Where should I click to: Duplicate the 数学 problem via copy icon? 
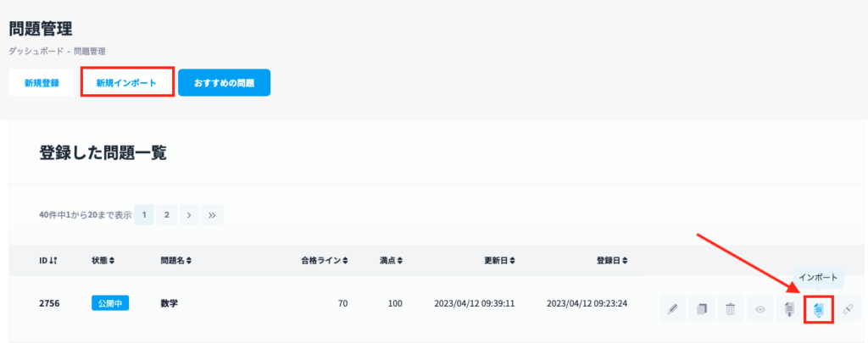click(x=701, y=308)
